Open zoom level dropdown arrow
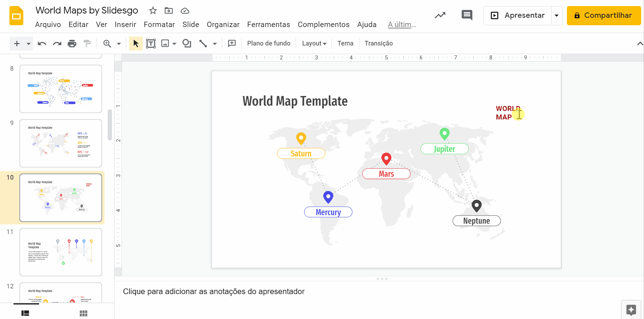This screenshot has width=644, height=319. [x=119, y=44]
